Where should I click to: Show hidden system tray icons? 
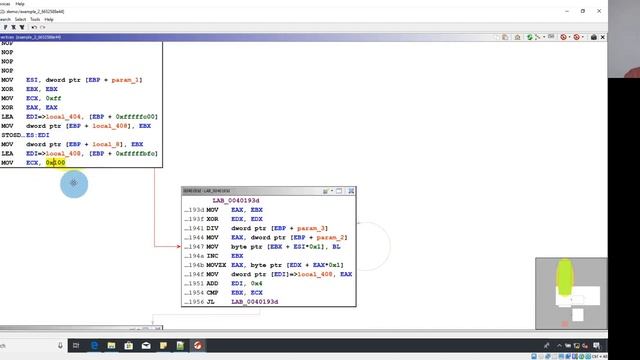click(559, 346)
